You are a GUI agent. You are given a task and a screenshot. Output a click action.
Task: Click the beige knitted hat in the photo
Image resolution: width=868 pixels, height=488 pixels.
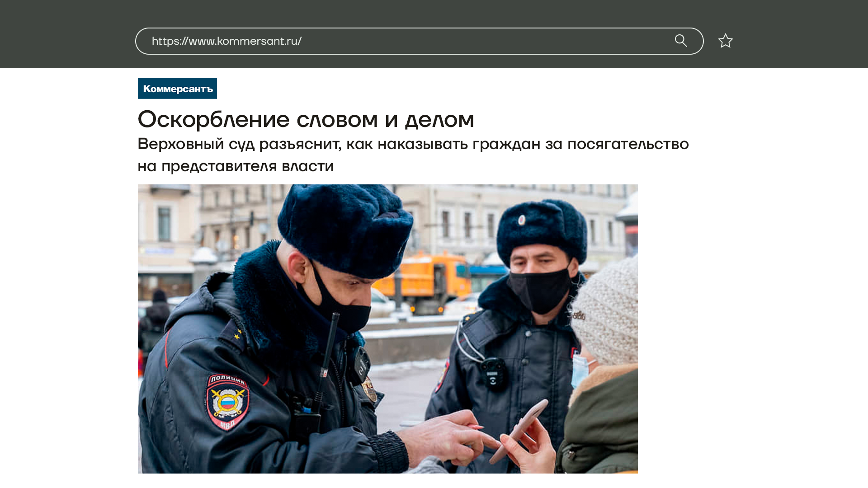click(606, 312)
